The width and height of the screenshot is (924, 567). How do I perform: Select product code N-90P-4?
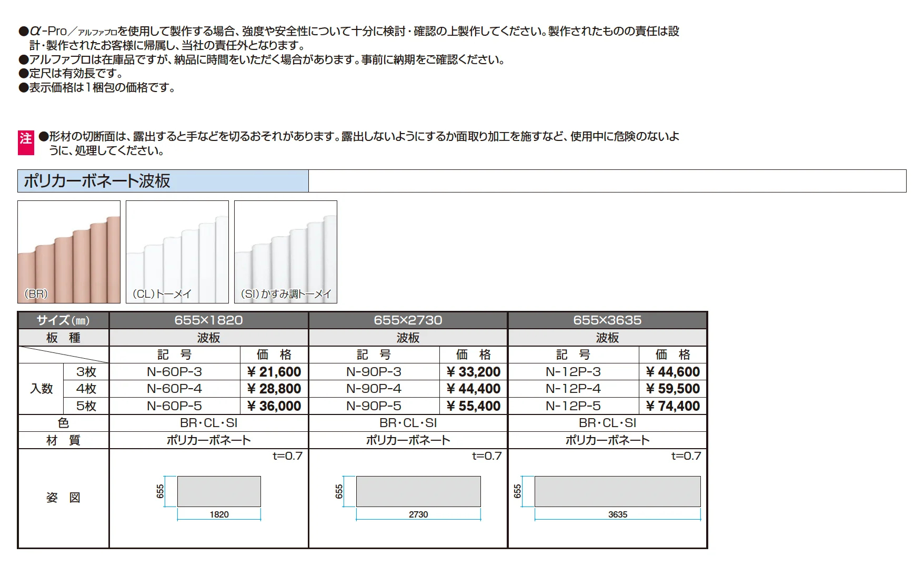374,389
